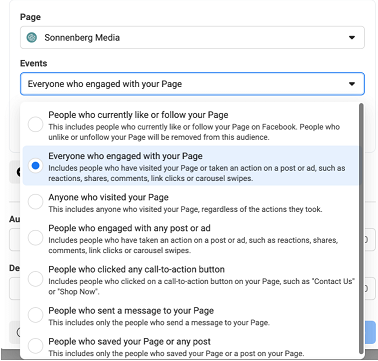This screenshot has height=361, width=378.
Task: Select Anyone who visited your Page radio
Action: (x=35, y=201)
